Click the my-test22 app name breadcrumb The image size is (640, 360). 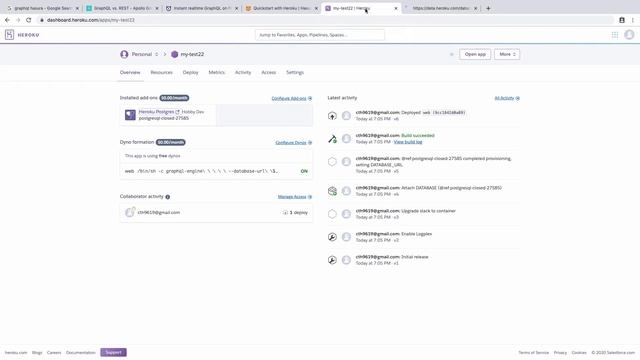pos(192,54)
